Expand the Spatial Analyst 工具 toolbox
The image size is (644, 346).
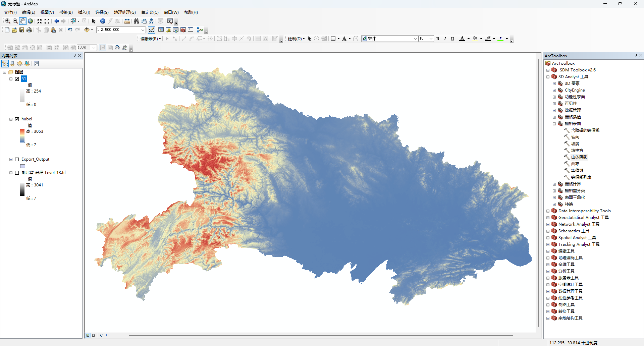click(548, 238)
